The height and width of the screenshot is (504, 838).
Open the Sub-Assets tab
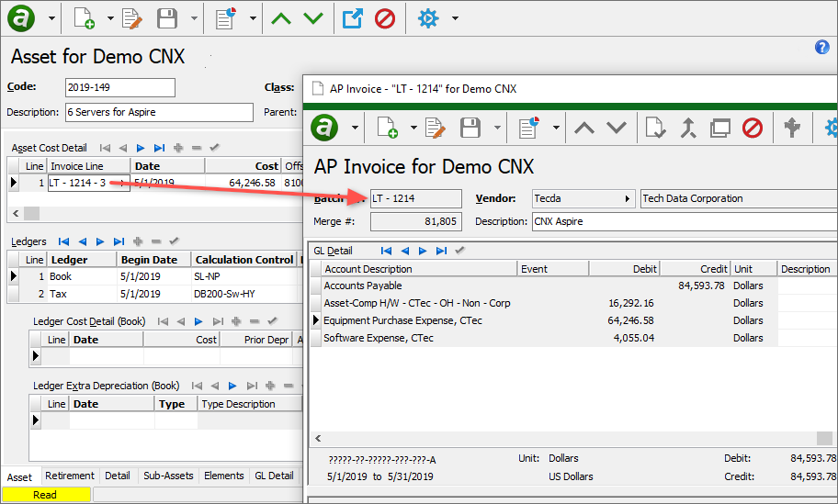[x=167, y=476]
